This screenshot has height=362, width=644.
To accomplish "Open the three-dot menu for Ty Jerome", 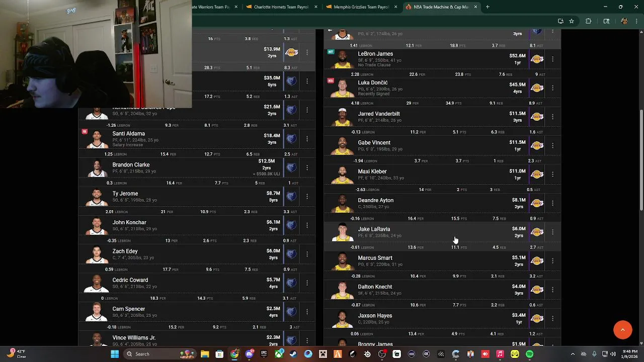I will click(307, 197).
